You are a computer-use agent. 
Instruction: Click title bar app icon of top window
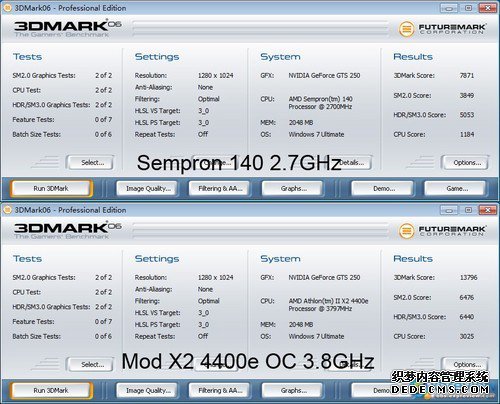coord(7,8)
